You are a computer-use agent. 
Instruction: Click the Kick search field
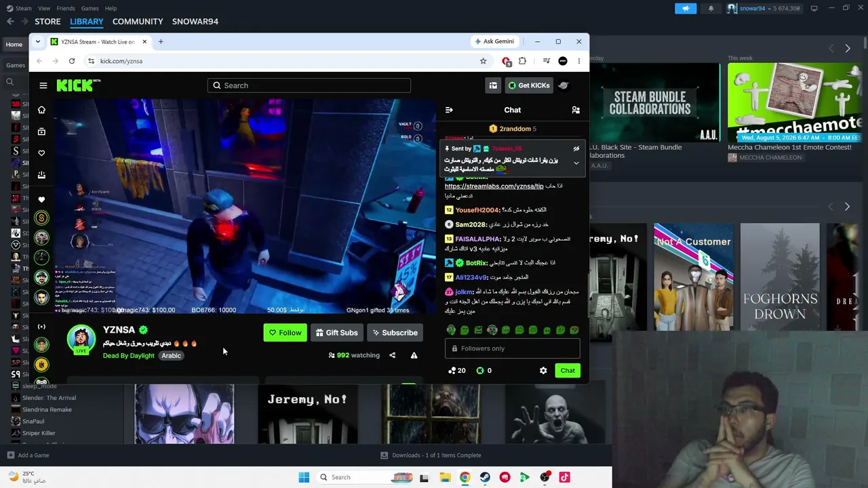coord(309,85)
